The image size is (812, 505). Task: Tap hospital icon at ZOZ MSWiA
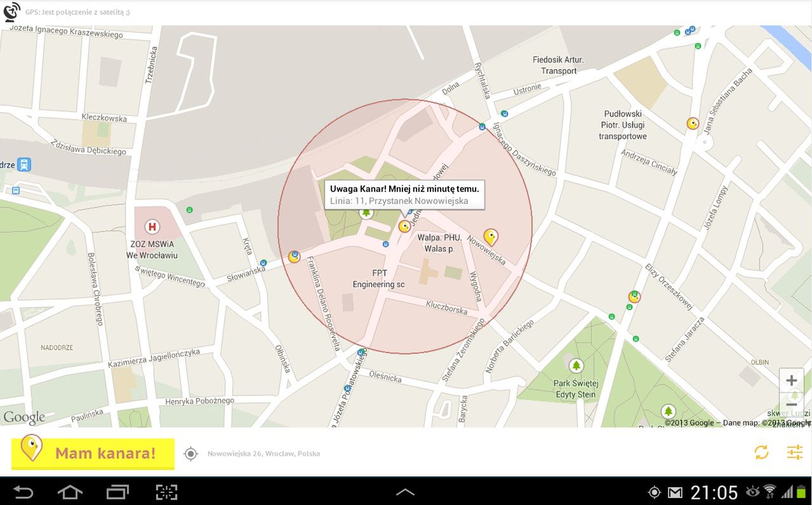152,226
